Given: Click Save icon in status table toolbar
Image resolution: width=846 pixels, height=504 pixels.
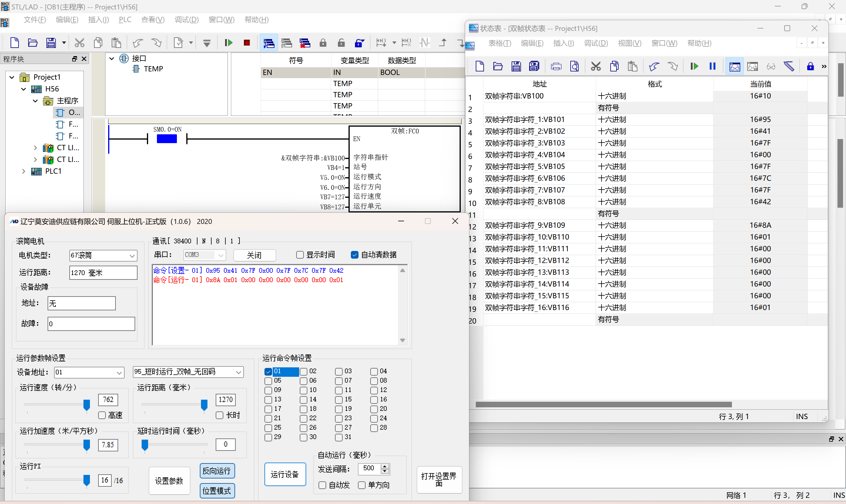Looking at the screenshot, I should [x=516, y=66].
